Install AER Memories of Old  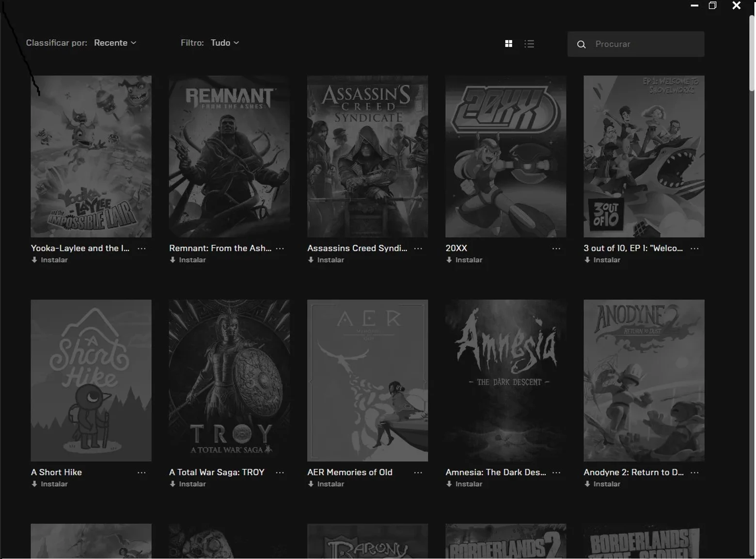[x=326, y=484]
